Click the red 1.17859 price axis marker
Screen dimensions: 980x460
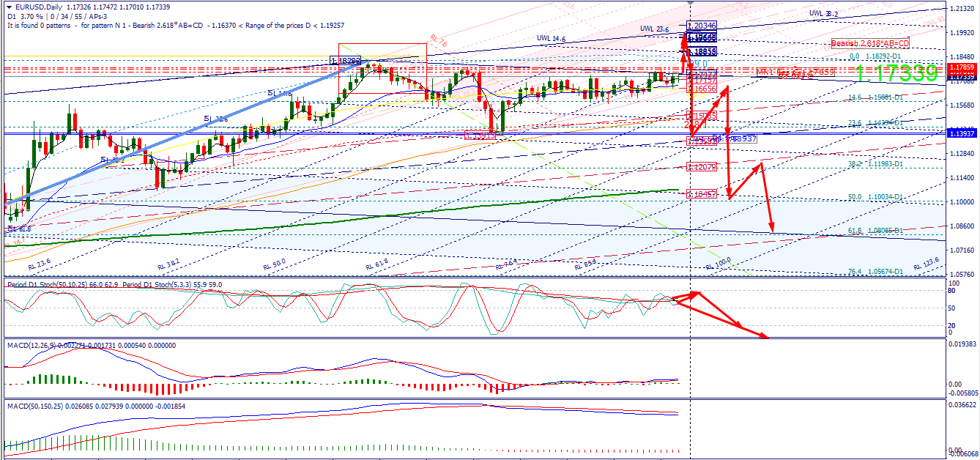pos(963,67)
